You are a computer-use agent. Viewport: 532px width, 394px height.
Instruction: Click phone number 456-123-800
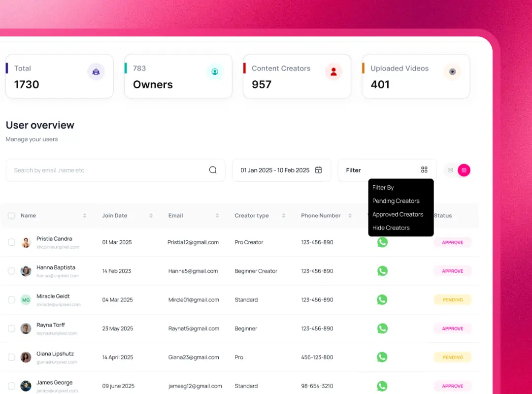[x=317, y=357]
